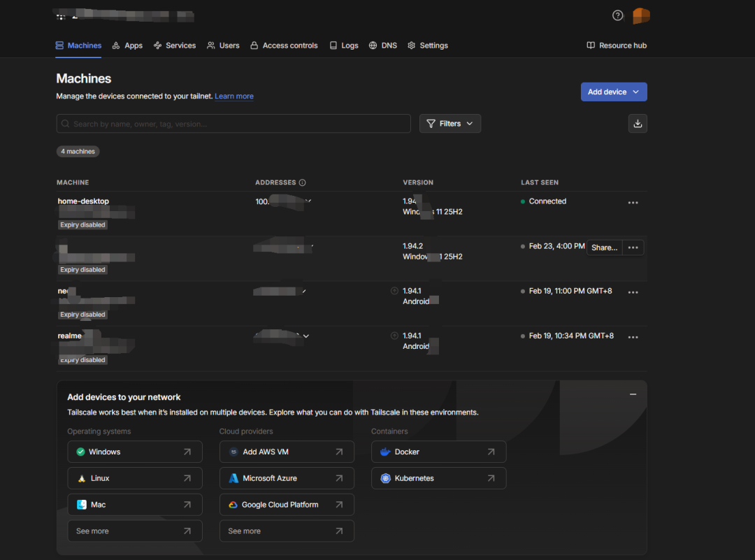Click the Share... button
Viewport: 755px width, 560px height.
604,247
